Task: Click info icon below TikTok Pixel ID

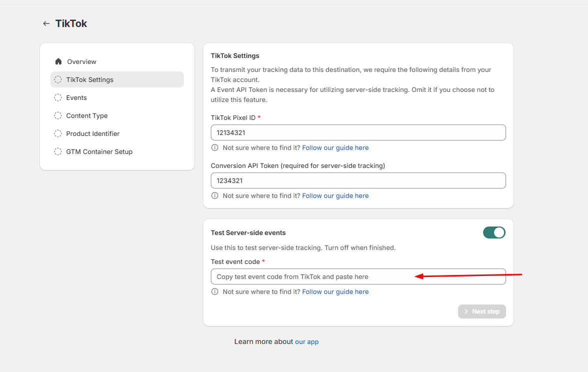Action: (x=215, y=147)
